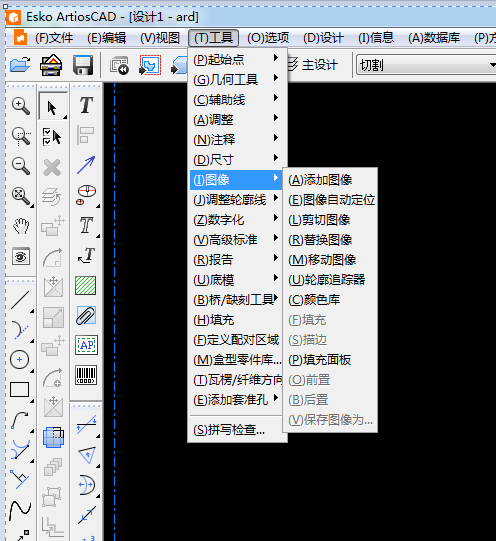Open the (I)信息 menu
This screenshot has height=541, width=496.
[376, 38]
